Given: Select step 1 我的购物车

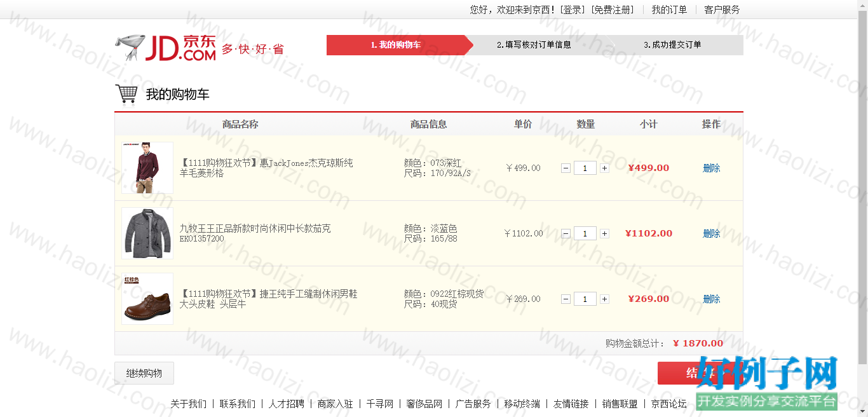Looking at the screenshot, I should (396, 45).
